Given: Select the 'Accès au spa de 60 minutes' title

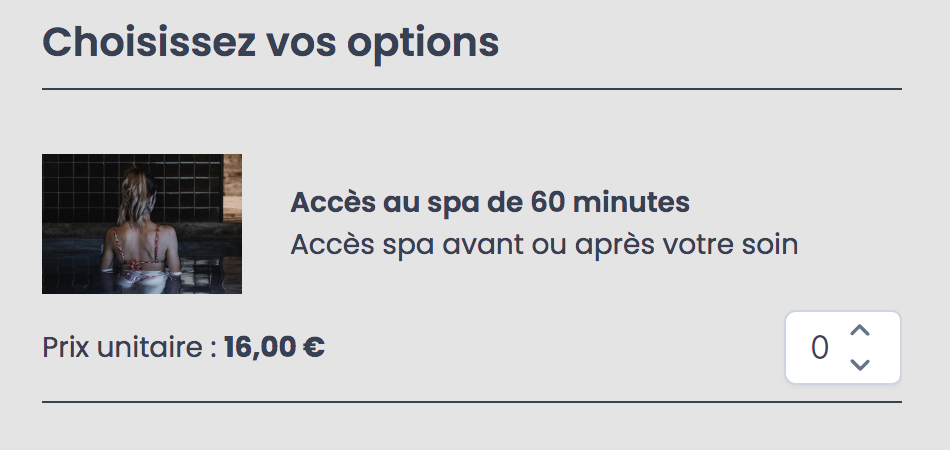Looking at the screenshot, I should (490, 203).
